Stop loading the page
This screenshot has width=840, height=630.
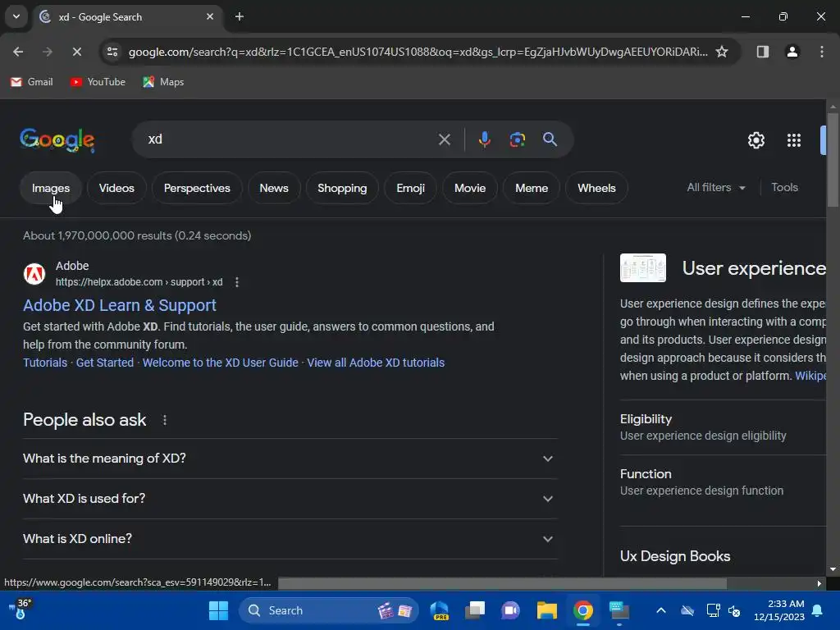point(76,52)
